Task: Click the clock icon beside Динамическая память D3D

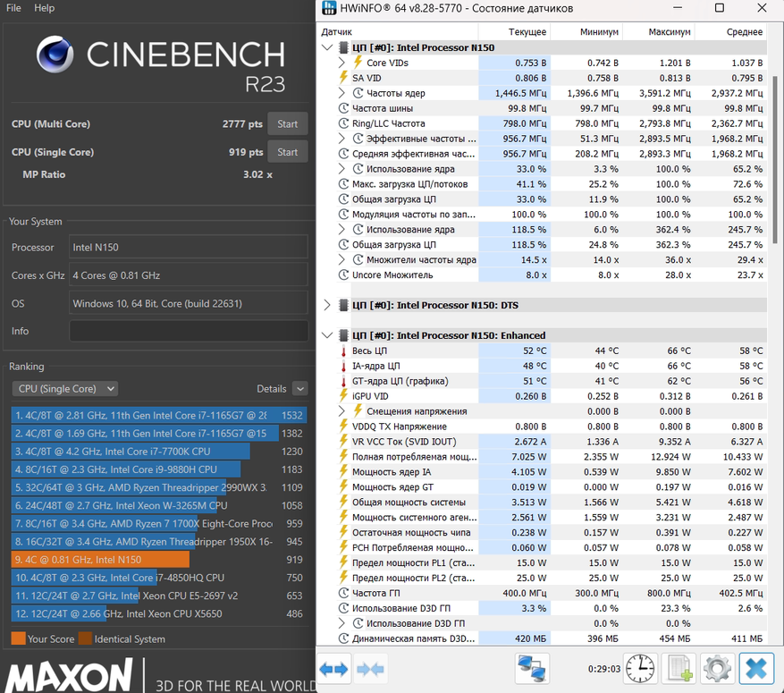Action: (343, 638)
